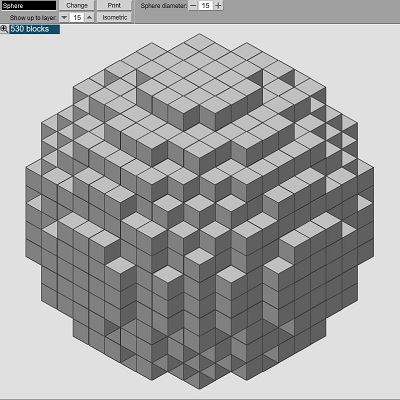Click the Print button

(114, 5)
